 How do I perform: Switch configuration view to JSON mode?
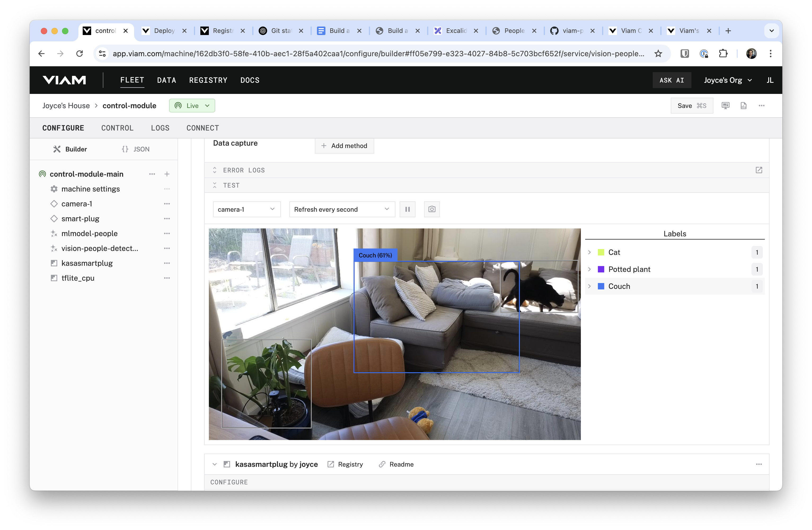point(135,149)
